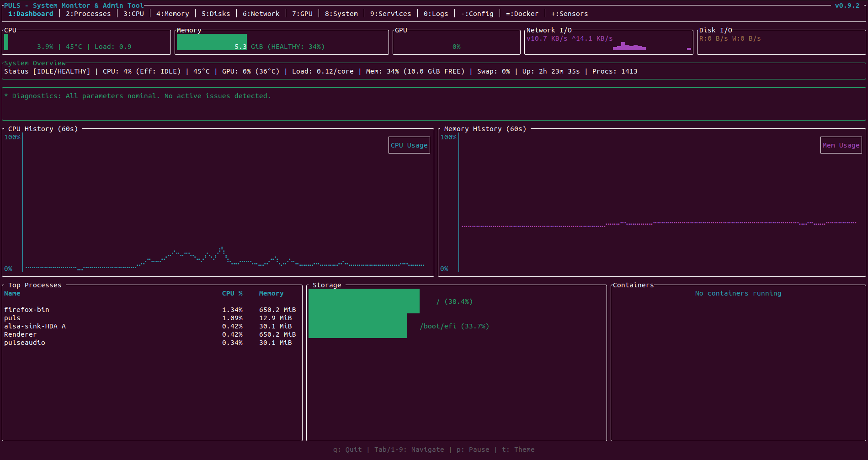868x460 pixels.
Task: Go to the 6:Network tab
Action: 261,14
